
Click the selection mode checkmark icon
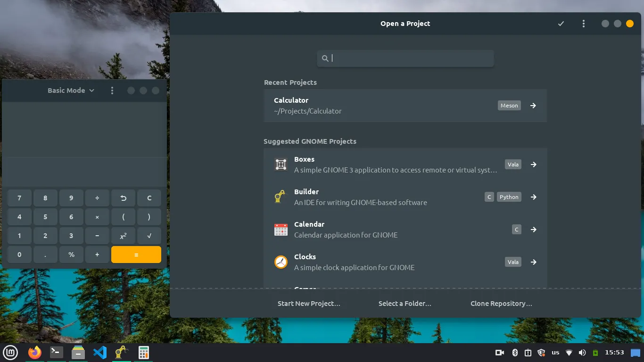[561, 24]
